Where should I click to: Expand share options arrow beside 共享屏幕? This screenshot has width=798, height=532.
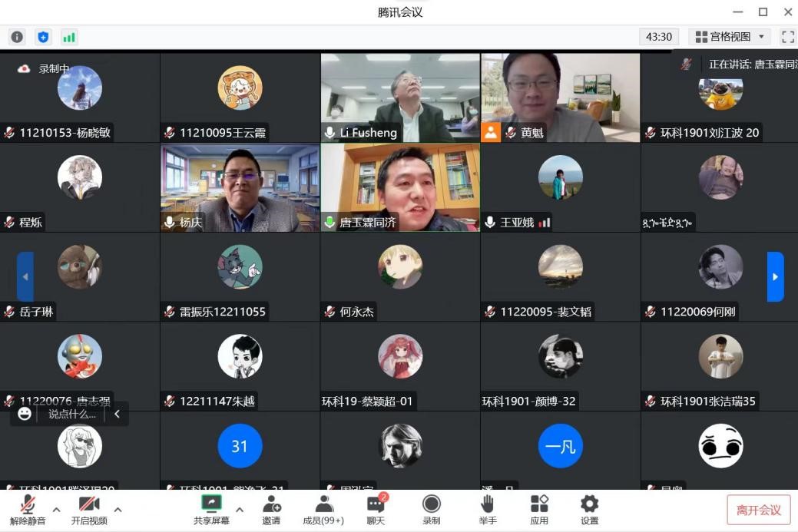pyautogui.click(x=240, y=509)
